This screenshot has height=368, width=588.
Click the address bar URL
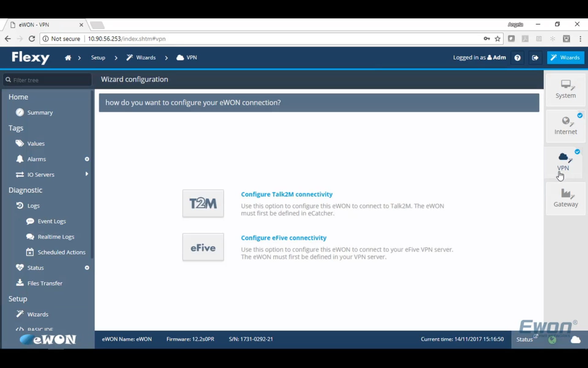tap(127, 39)
